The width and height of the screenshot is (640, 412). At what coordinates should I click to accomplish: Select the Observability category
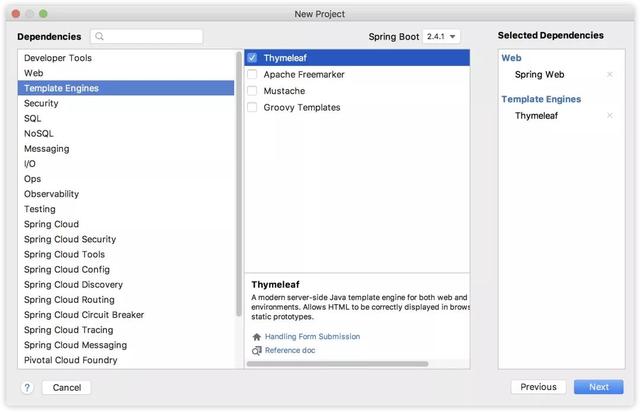click(x=126, y=194)
